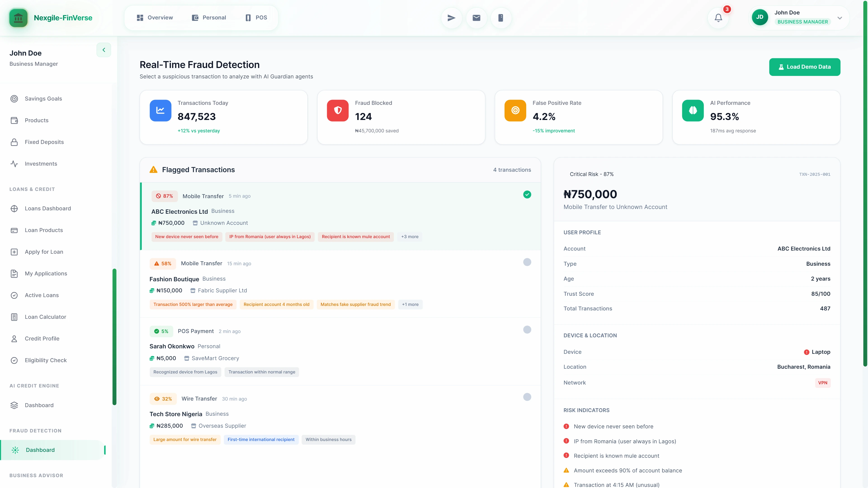Select the ABC Electronics Ltd transaction checkmark

point(527,194)
